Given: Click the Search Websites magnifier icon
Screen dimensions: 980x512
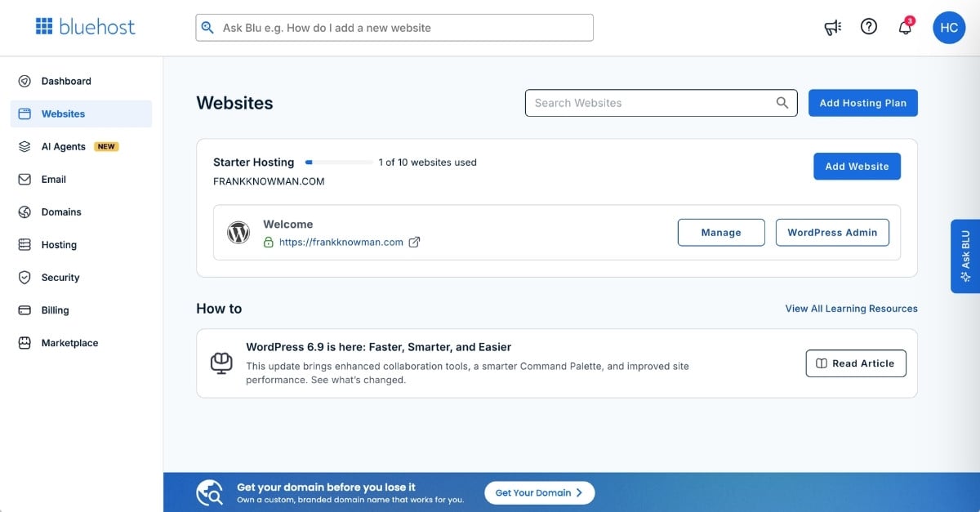Looking at the screenshot, I should pyautogui.click(x=782, y=103).
